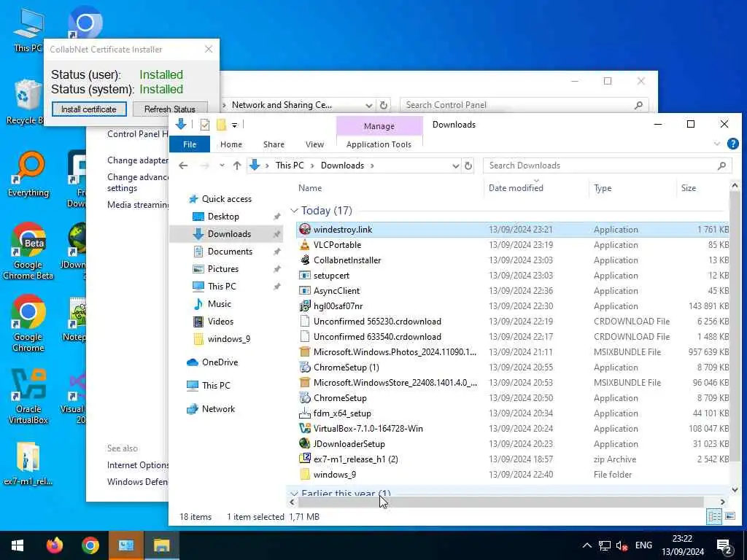
Task: Open the File menu tab
Action: (190, 144)
